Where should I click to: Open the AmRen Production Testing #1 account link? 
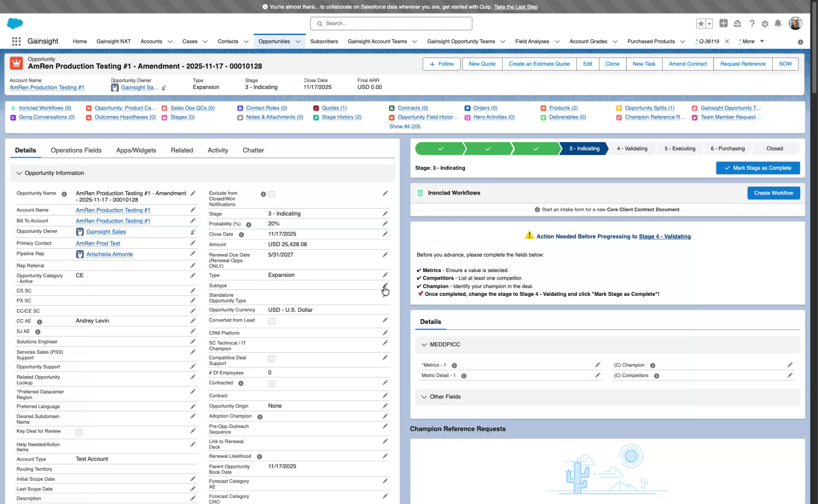[47, 87]
